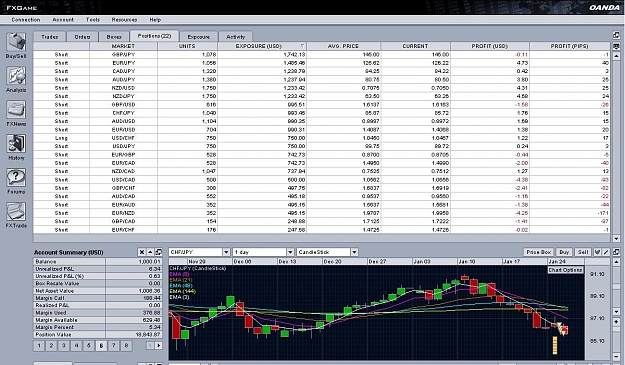Select the chart indicator tool icon
Screen dimensions: 625x365
click(597, 252)
